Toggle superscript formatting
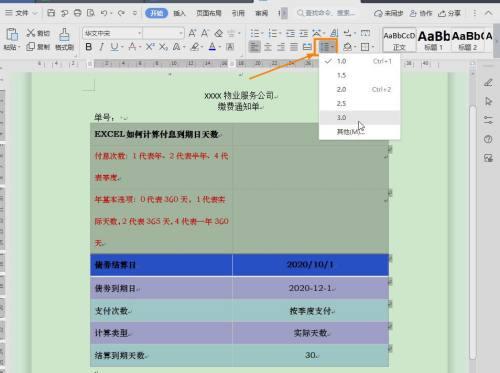 coord(150,47)
